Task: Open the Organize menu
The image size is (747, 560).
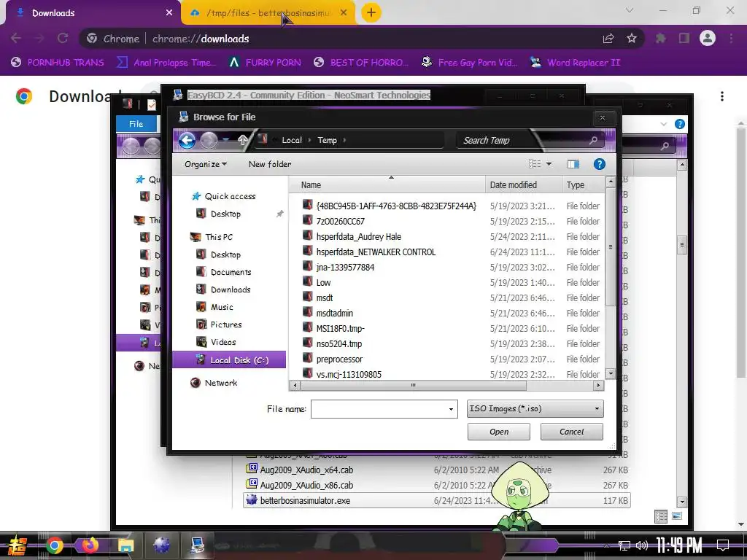Action: 205,164
